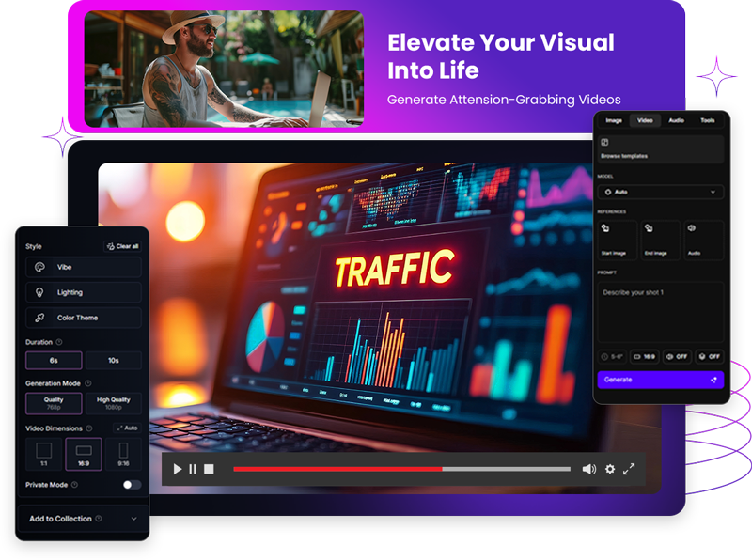The height and width of the screenshot is (560, 752).
Task: Open the video player settings gear
Action: 610,469
